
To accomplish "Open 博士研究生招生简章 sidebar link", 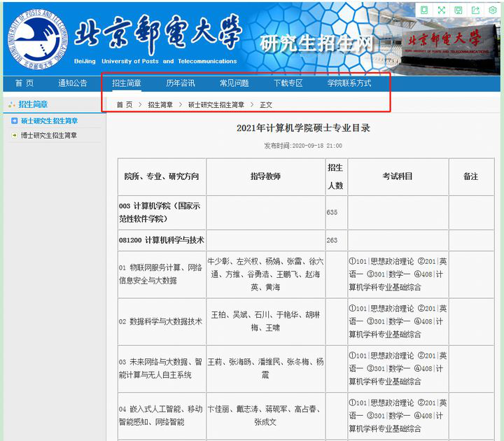I will click(x=49, y=136).
